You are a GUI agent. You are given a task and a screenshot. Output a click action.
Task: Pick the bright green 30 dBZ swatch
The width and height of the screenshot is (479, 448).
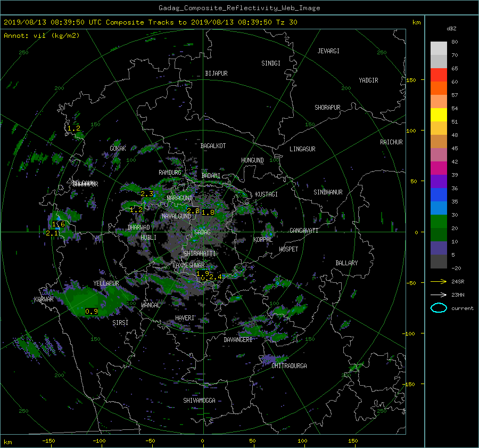click(x=439, y=222)
